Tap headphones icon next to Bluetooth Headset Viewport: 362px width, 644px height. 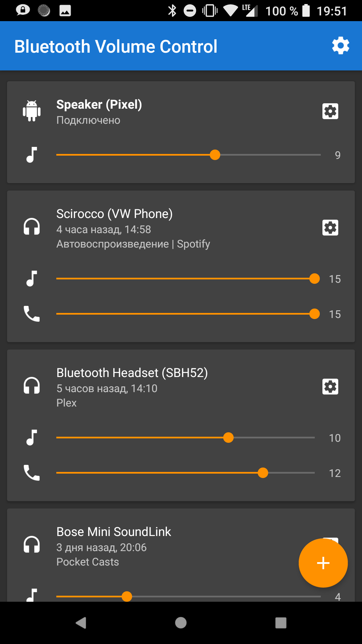coord(32,385)
